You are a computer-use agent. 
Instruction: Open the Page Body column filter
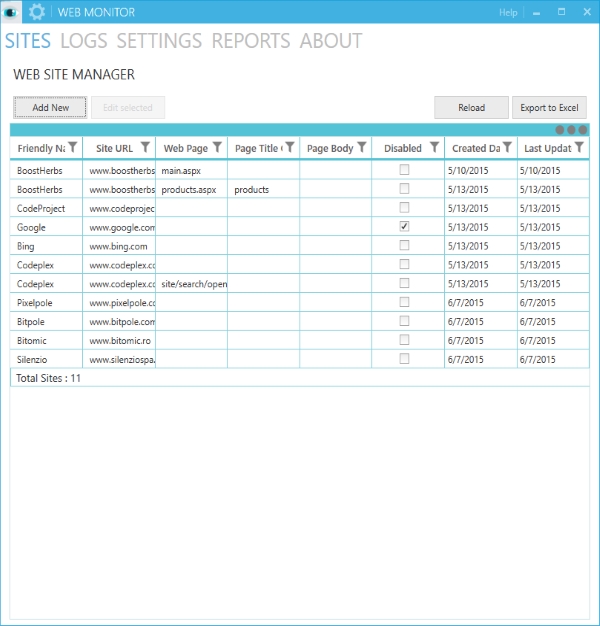362,147
